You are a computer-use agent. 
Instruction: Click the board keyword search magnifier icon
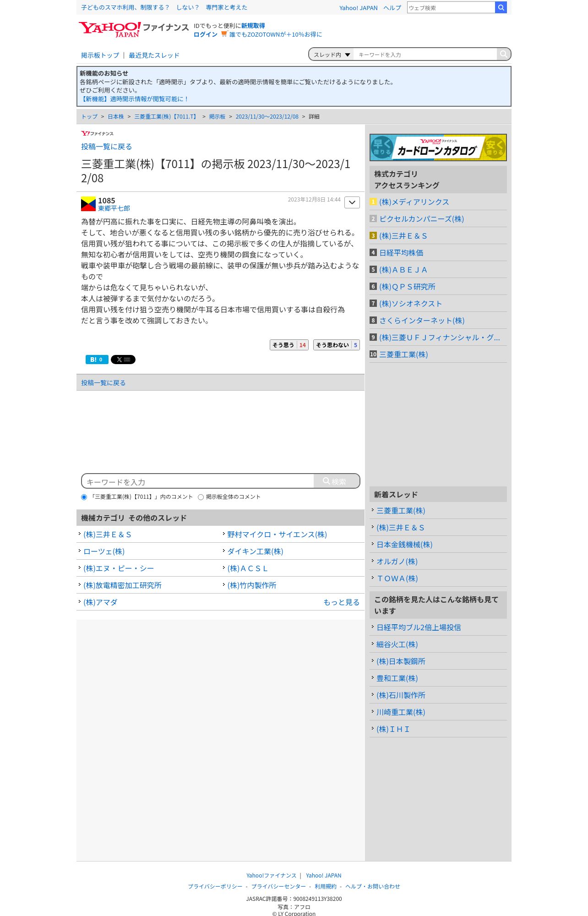504,54
